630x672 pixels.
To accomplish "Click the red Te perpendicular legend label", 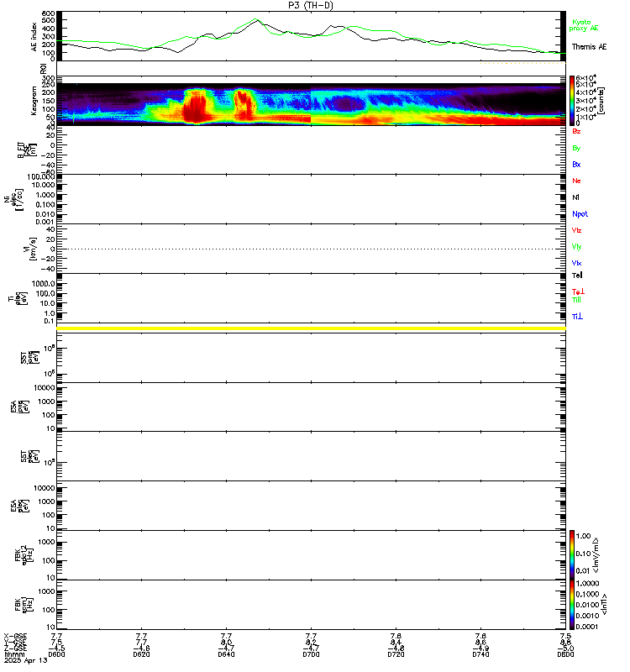I will point(578,291).
